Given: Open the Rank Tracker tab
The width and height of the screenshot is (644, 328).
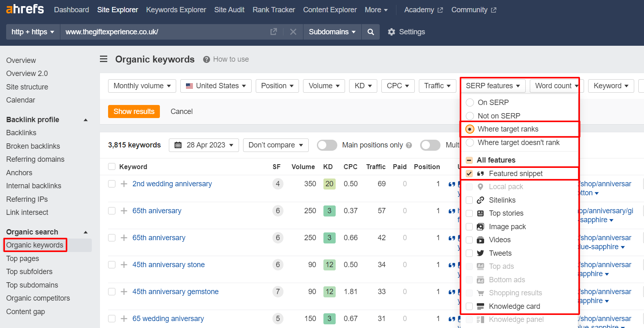Looking at the screenshot, I should [274, 10].
